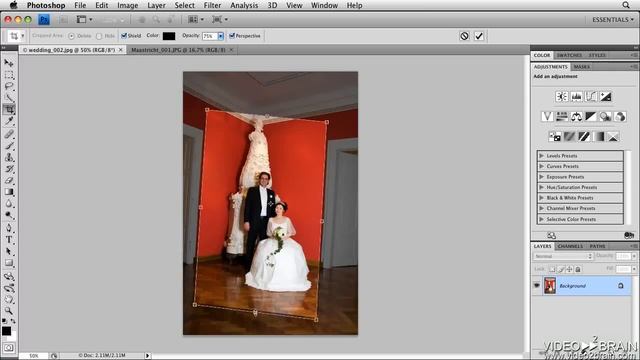Image resolution: width=640 pixels, height=360 pixels.
Task: Expand Selective Color Presets list
Action: 541,219
